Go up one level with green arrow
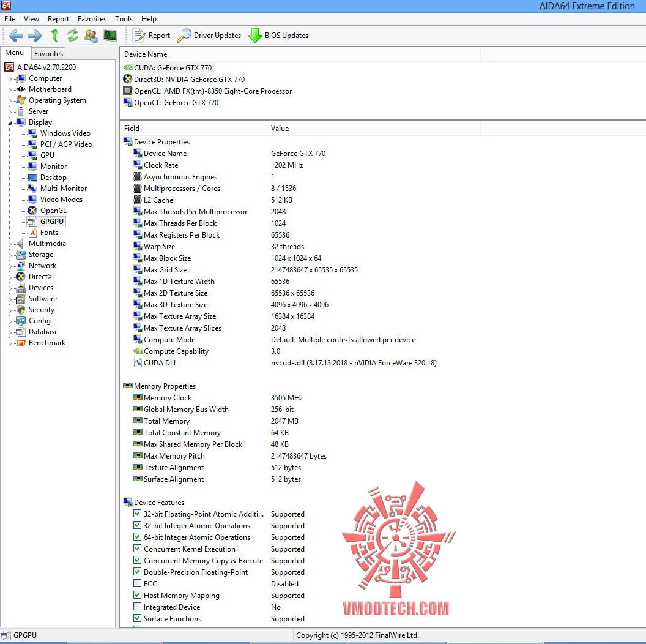Screen dimensions: 646x644 tap(54, 36)
